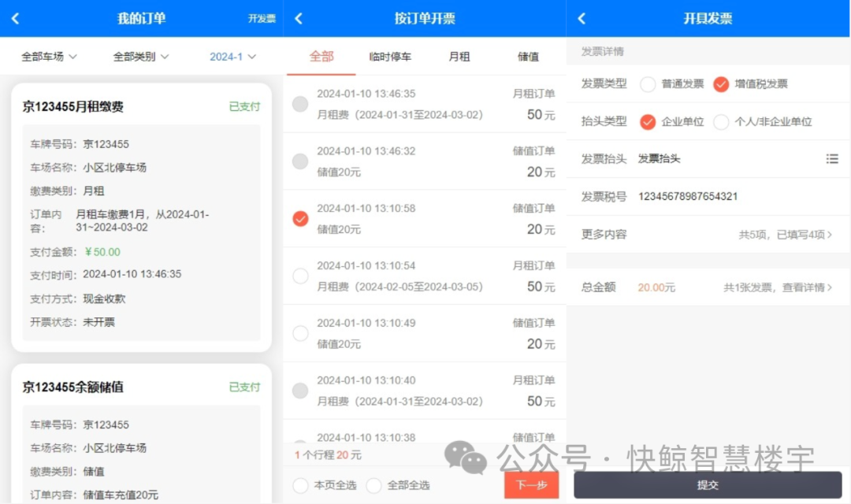The height and width of the screenshot is (504, 851).
Task: Click 月租费 (2024-02-05至2024-03-05) row text
Action: click(x=399, y=287)
